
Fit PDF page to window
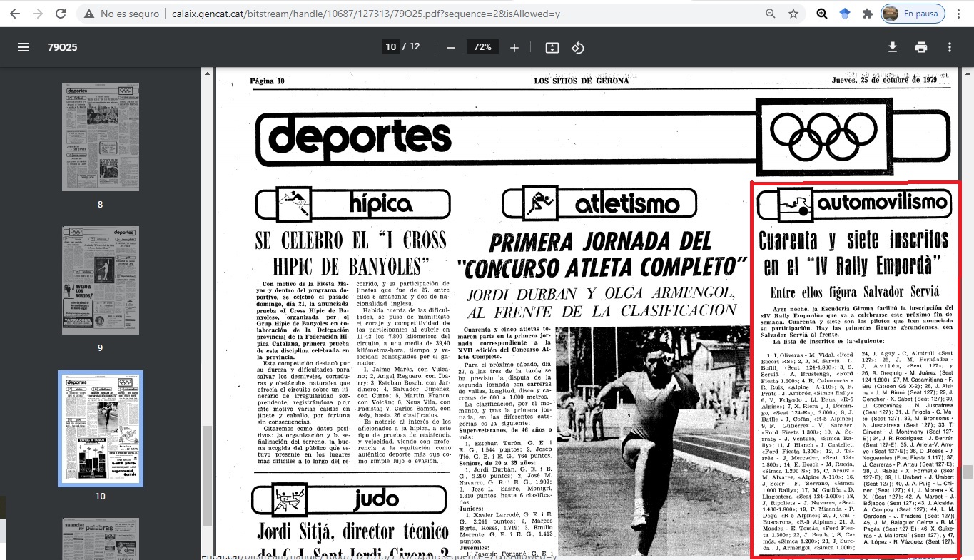(x=552, y=47)
